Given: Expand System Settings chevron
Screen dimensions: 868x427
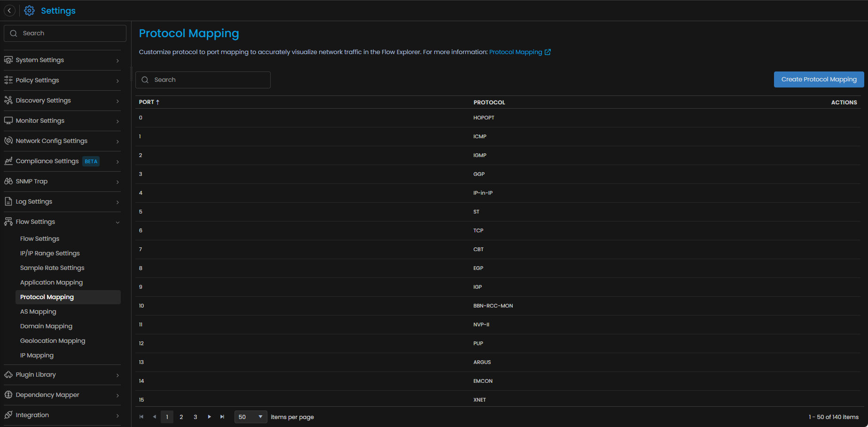Looking at the screenshot, I should (x=117, y=61).
